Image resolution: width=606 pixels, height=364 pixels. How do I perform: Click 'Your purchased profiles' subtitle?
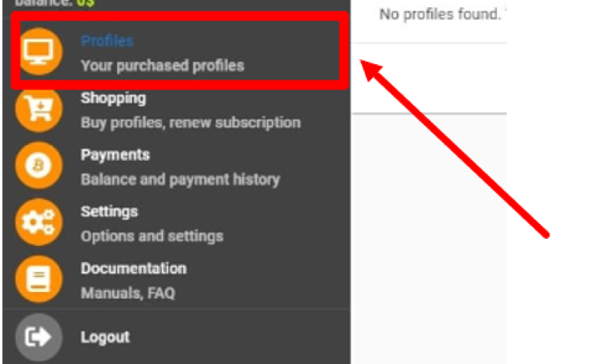pos(163,66)
